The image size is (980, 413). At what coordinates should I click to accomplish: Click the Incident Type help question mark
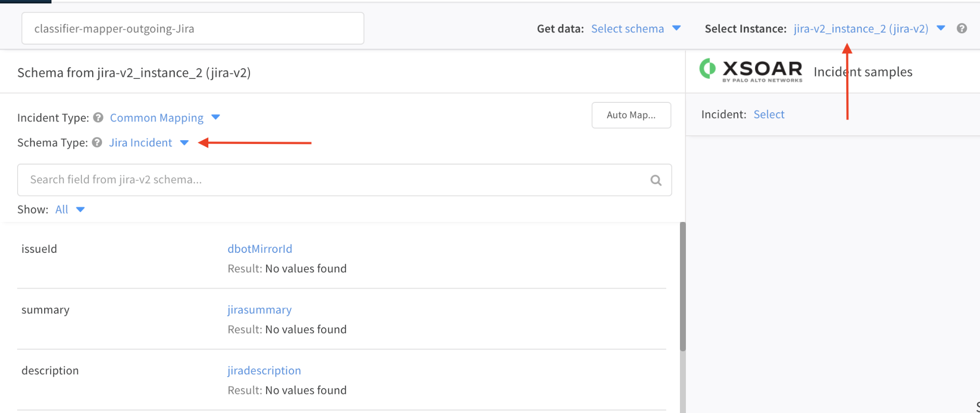[x=98, y=118]
